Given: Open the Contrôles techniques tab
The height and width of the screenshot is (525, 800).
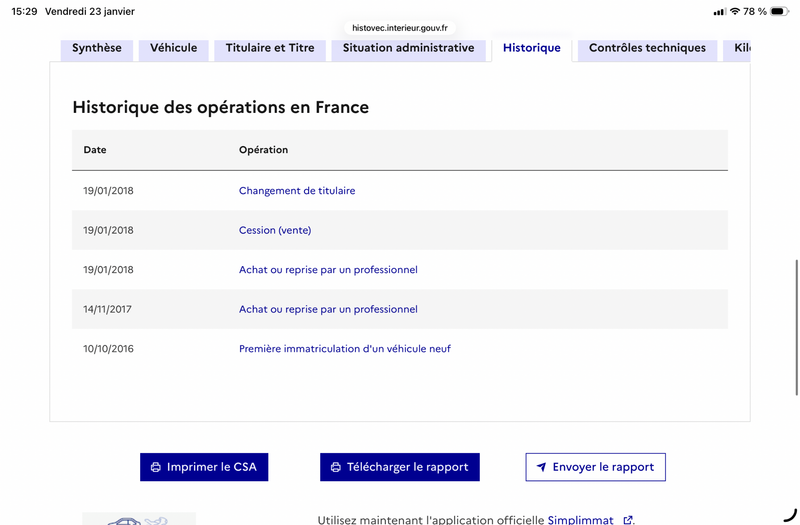Looking at the screenshot, I should coord(647,50).
